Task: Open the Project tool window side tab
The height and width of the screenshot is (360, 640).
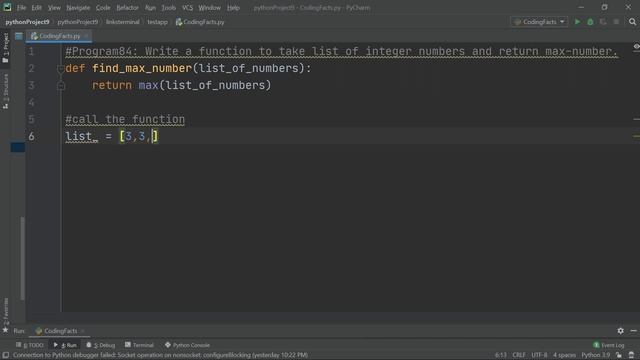Action: (x=5, y=48)
